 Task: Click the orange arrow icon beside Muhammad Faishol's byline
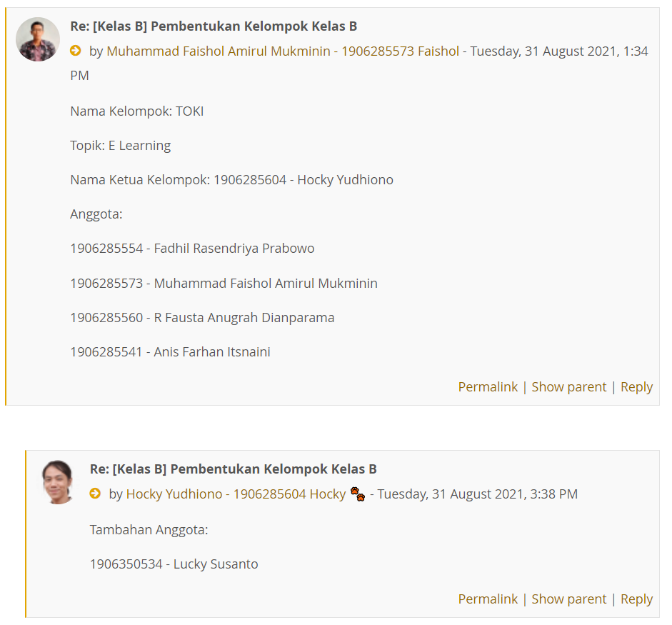[x=76, y=51]
